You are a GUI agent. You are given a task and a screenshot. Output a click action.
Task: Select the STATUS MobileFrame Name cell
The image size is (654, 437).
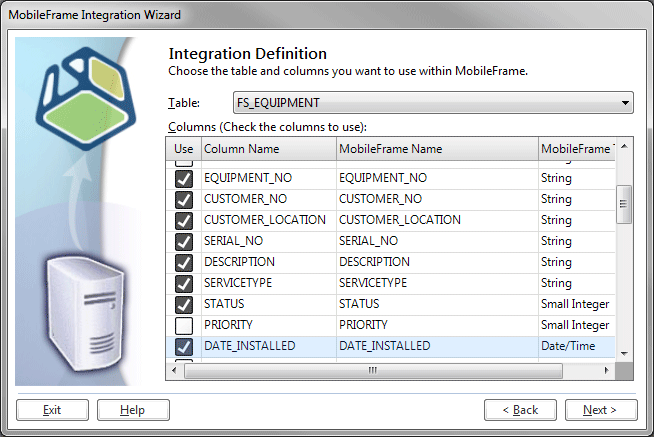pos(437,304)
